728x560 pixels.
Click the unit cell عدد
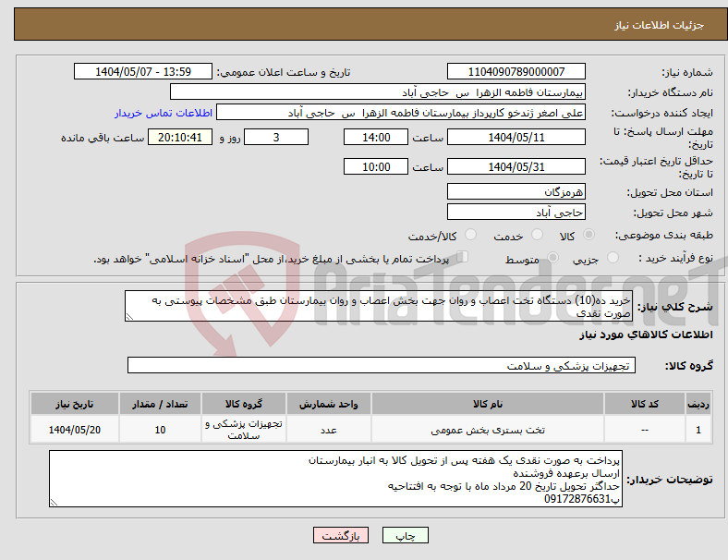pos(329,430)
